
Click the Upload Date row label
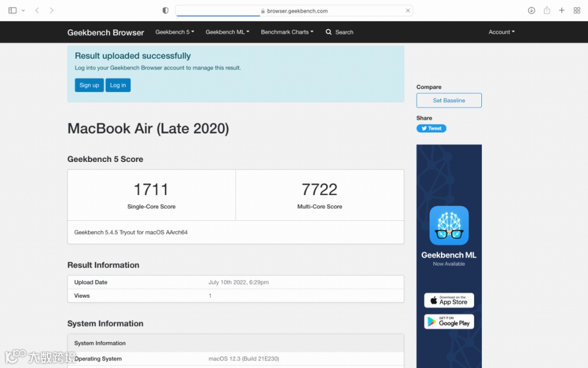click(91, 282)
